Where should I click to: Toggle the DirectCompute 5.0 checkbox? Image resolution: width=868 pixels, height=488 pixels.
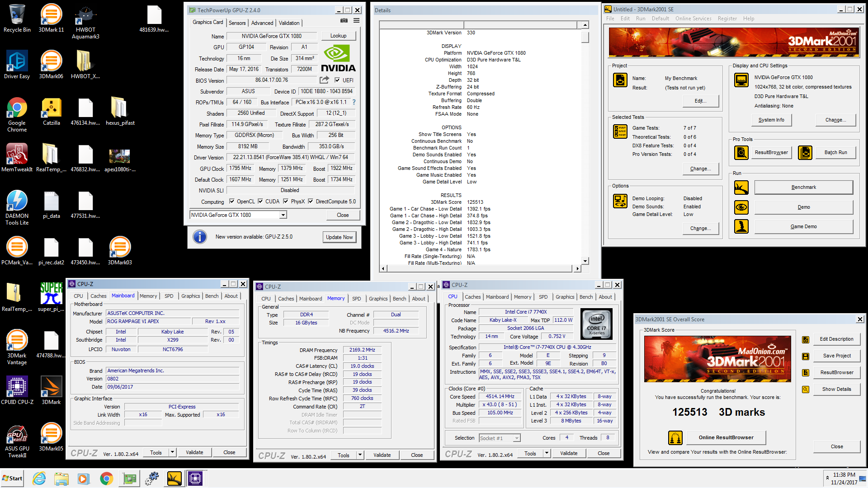(x=311, y=202)
